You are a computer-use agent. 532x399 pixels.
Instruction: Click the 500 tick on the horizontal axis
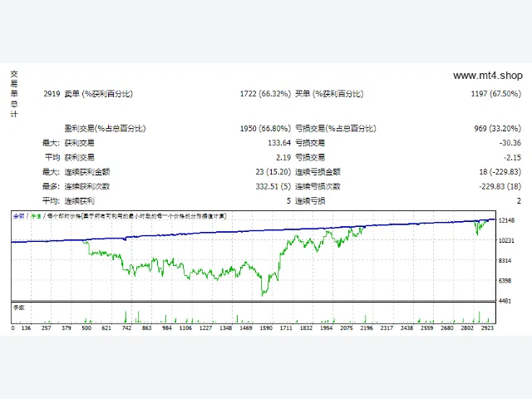(x=86, y=328)
